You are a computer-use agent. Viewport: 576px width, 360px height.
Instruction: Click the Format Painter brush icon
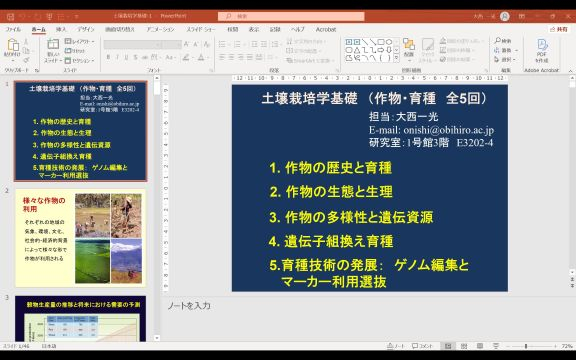(x=26, y=60)
